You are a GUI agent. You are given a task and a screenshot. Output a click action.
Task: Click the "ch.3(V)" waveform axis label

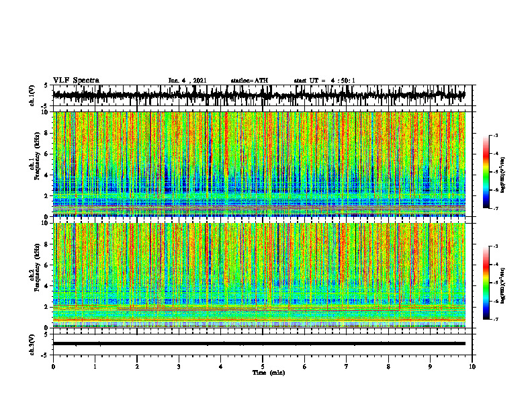point(32,345)
